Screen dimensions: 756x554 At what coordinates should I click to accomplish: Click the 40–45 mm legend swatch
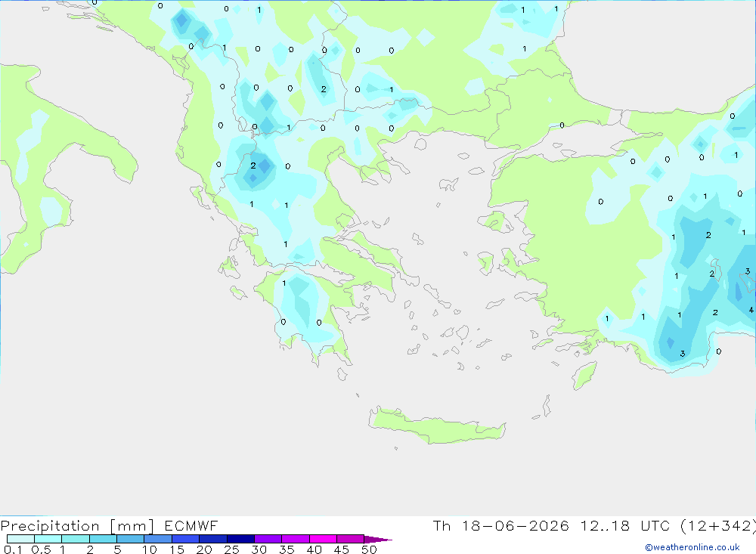pyautogui.click(x=323, y=539)
